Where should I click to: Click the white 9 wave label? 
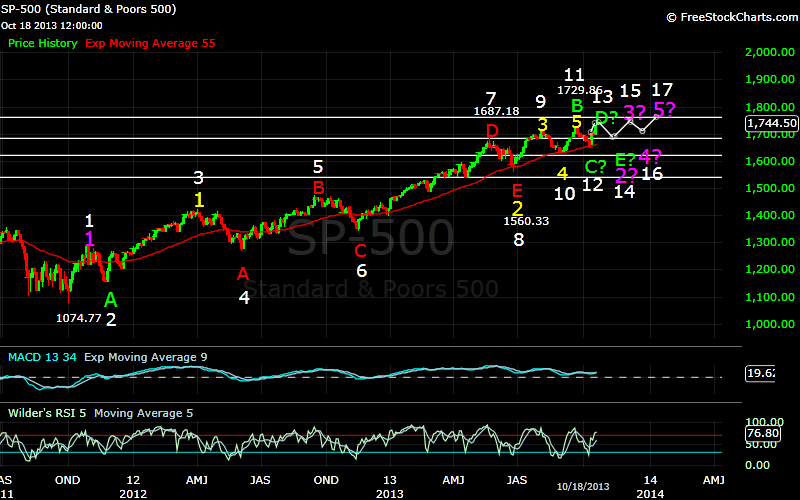click(x=541, y=102)
